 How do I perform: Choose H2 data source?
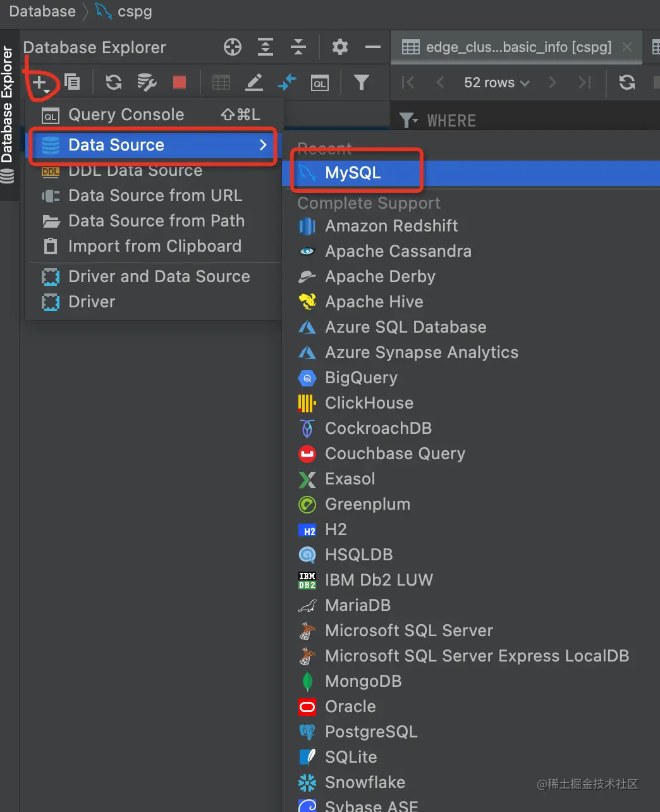coord(471,529)
